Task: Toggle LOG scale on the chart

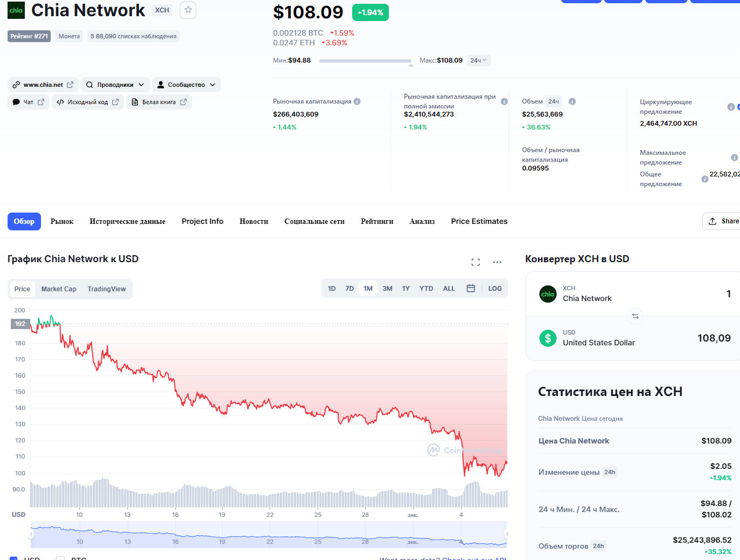Action: tap(495, 289)
